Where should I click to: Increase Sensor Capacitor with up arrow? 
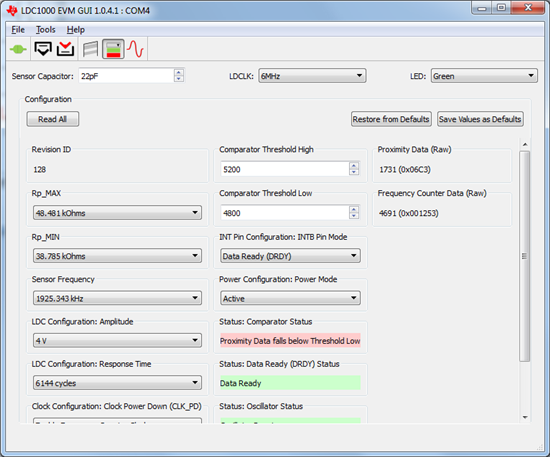pyautogui.click(x=179, y=72)
